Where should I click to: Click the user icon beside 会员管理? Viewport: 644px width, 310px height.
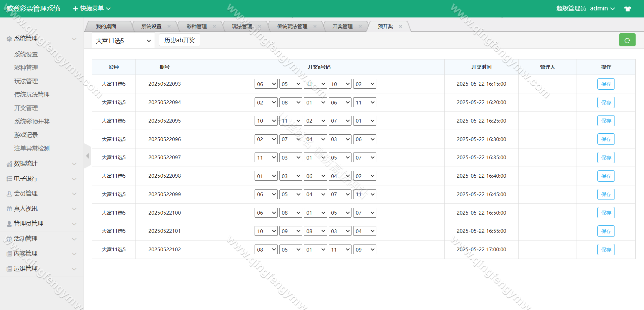[x=9, y=194]
